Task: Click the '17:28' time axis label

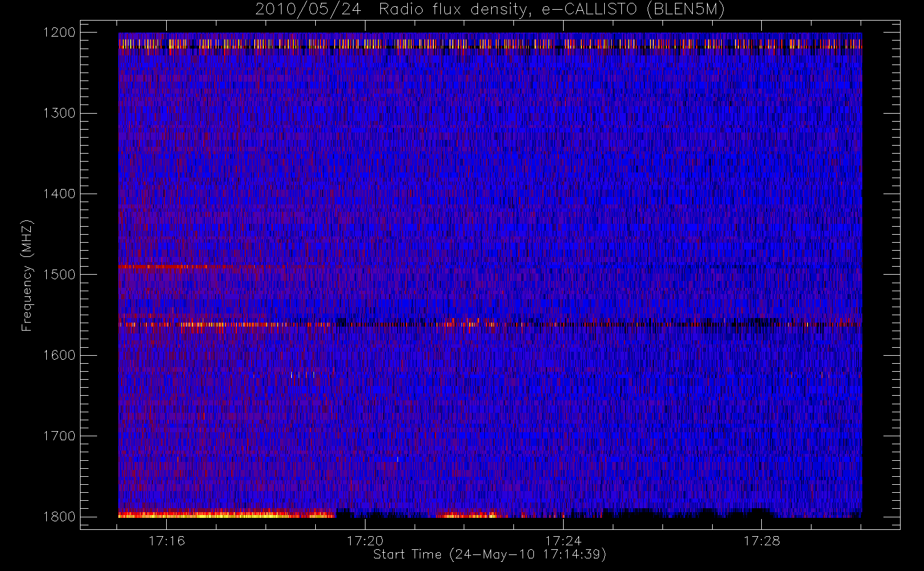Action: click(x=762, y=541)
